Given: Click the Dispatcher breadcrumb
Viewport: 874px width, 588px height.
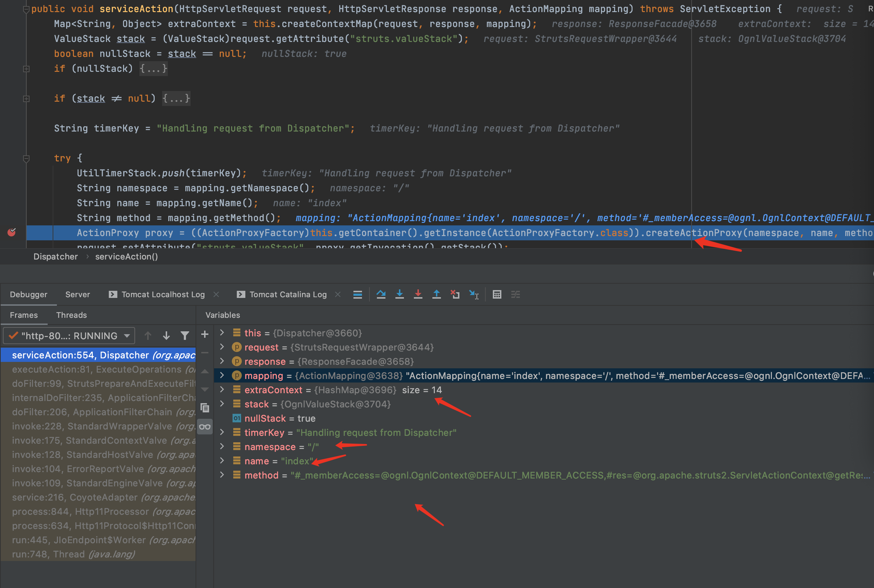Looking at the screenshot, I should pos(55,257).
